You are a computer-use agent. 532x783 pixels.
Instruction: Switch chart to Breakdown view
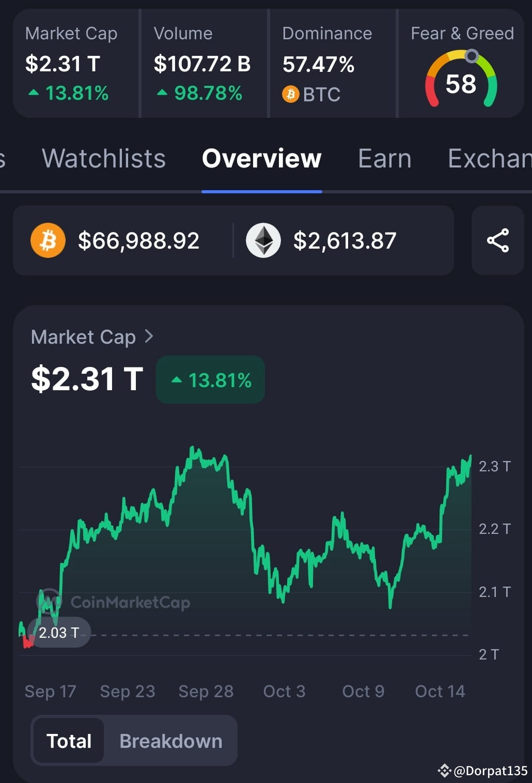tap(170, 741)
